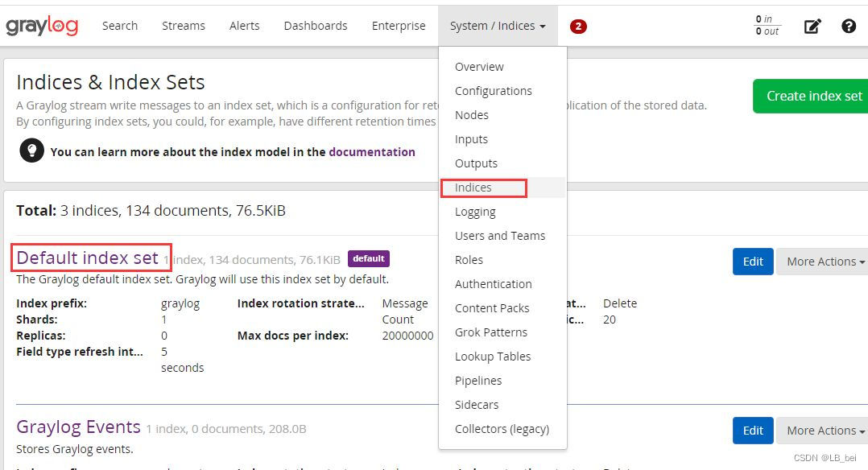This screenshot has width=868, height=470.
Task: Click the red notification badge showing 2
Action: pos(578,26)
